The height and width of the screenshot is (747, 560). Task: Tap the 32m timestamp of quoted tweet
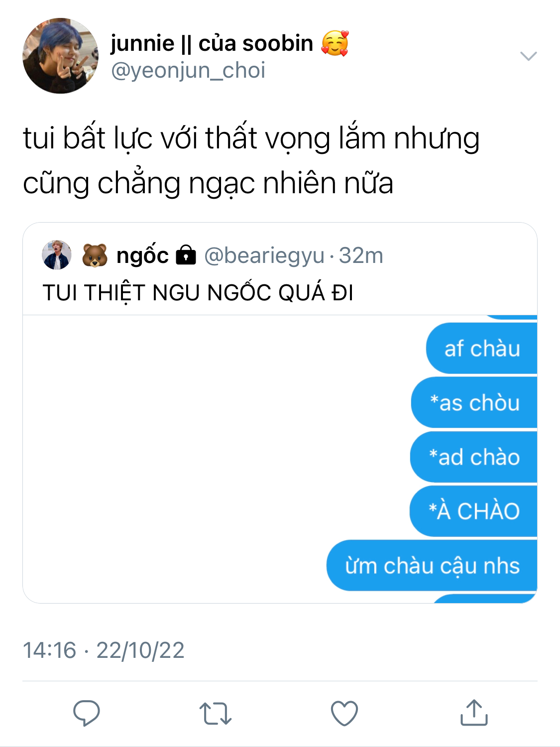(x=361, y=255)
